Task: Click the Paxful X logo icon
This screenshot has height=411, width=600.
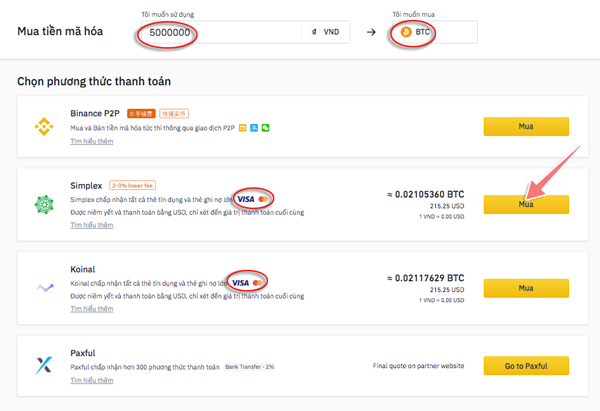Action: pyautogui.click(x=42, y=366)
